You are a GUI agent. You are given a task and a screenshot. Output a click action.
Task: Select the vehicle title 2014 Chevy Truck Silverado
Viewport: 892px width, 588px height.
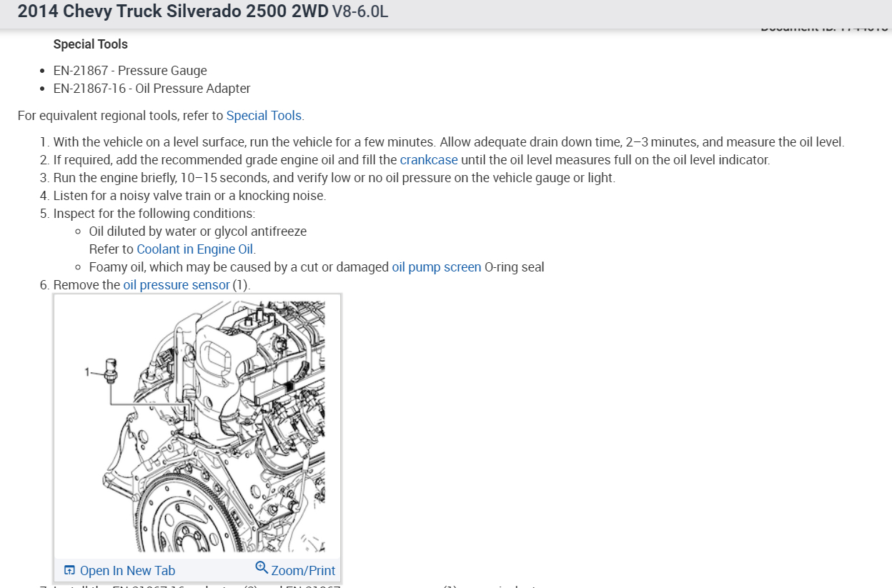pyautogui.click(x=173, y=11)
